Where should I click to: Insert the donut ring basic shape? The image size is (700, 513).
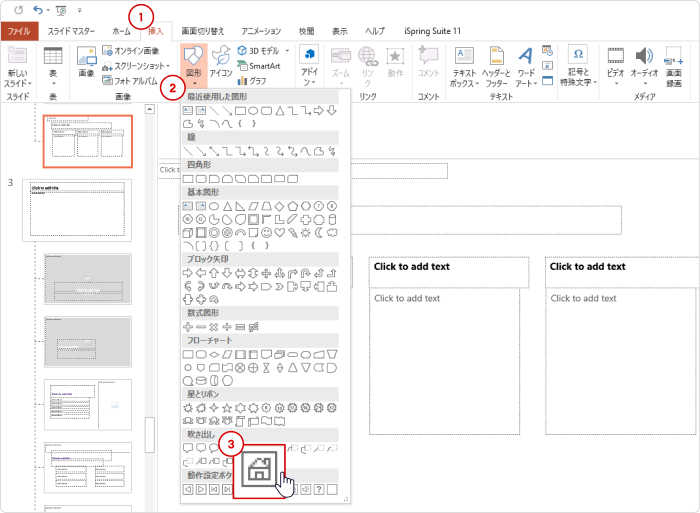pos(214,233)
